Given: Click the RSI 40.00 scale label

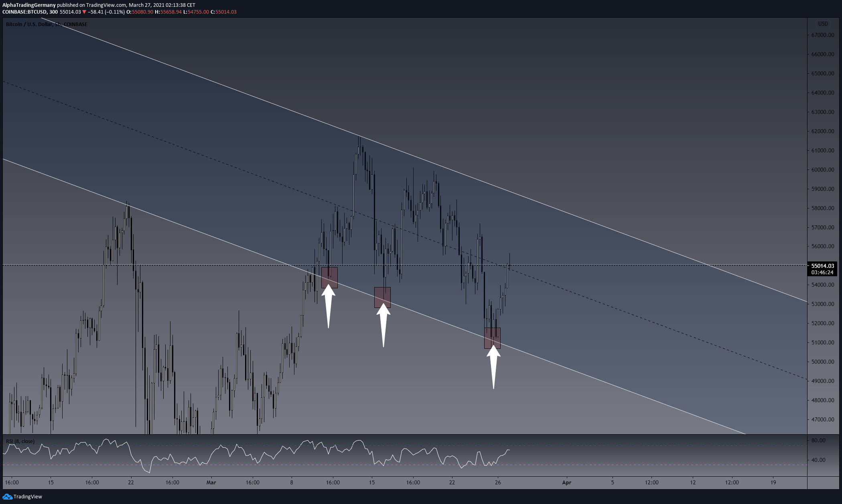Looking at the screenshot, I should click(818, 460).
